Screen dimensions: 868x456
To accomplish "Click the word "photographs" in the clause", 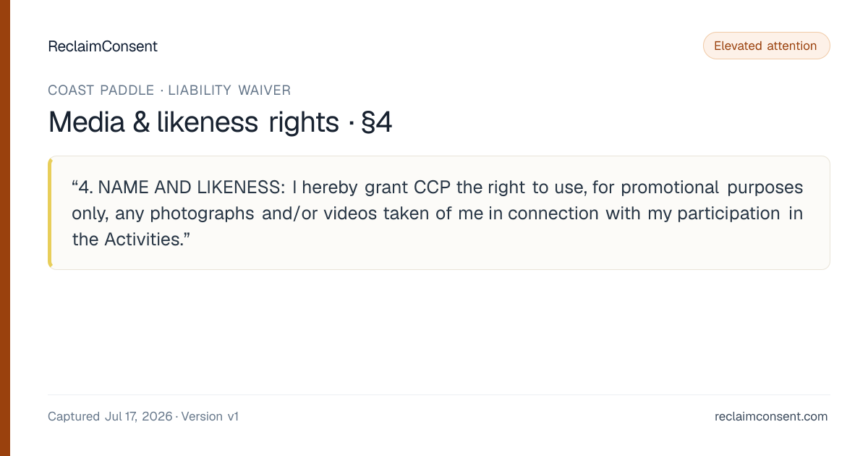I will (x=202, y=214).
